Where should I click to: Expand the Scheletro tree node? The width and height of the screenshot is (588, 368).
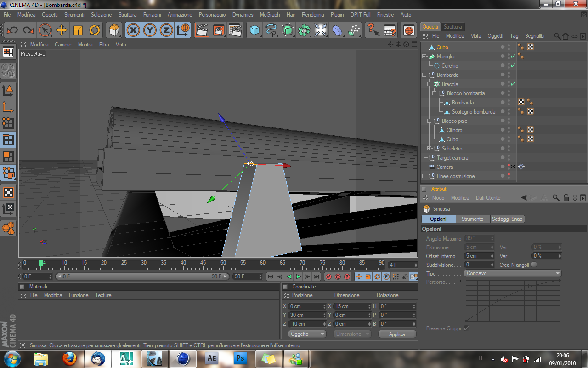430,149
